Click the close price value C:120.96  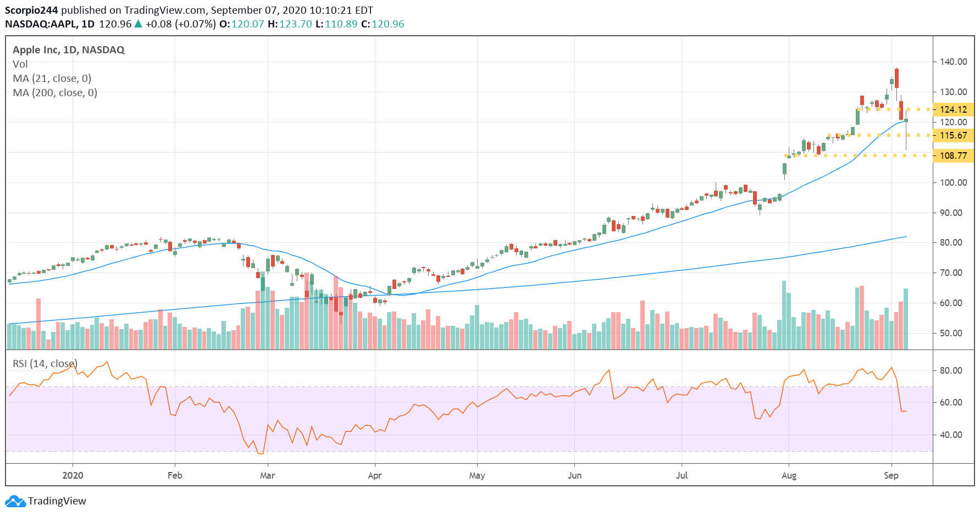pyautogui.click(x=383, y=24)
